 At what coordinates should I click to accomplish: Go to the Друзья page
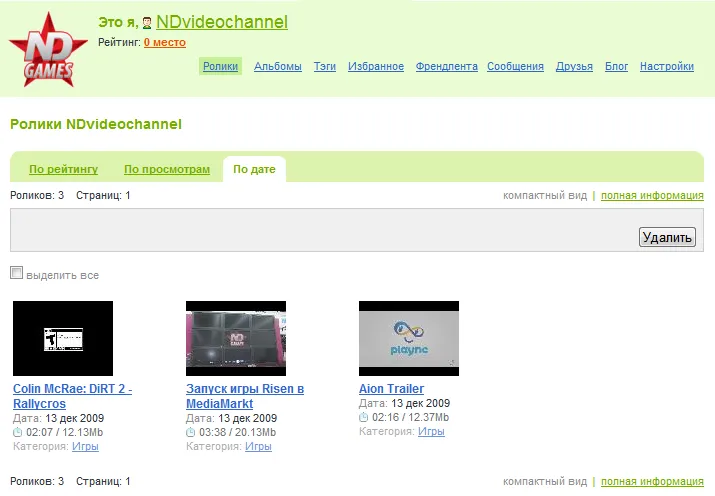tap(574, 66)
